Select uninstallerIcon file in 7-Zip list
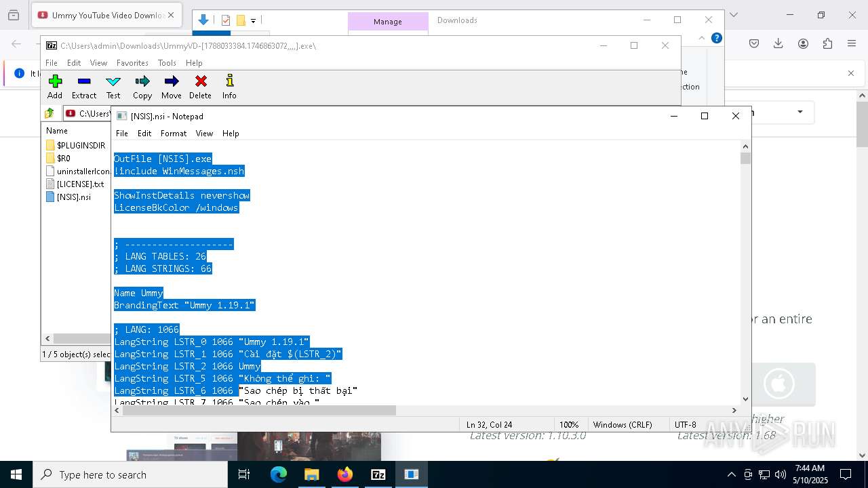This screenshot has height=488, width=868. [x=78, y=171]
